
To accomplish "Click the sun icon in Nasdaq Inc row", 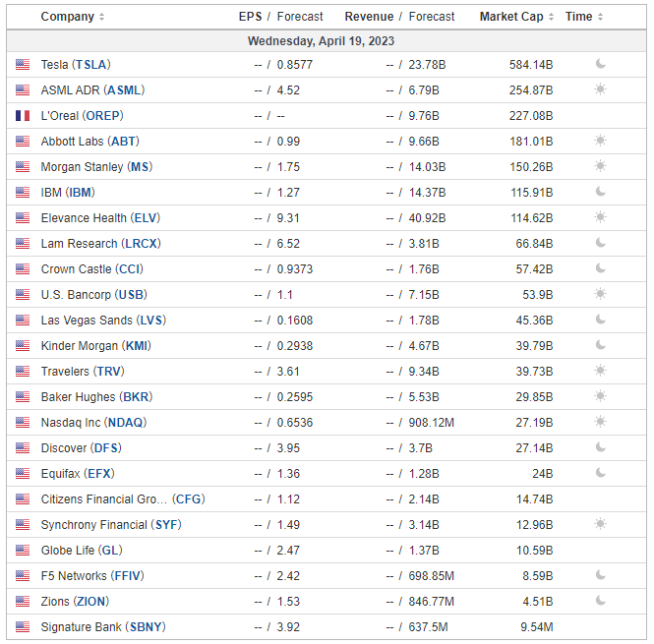I will (600, 422).
